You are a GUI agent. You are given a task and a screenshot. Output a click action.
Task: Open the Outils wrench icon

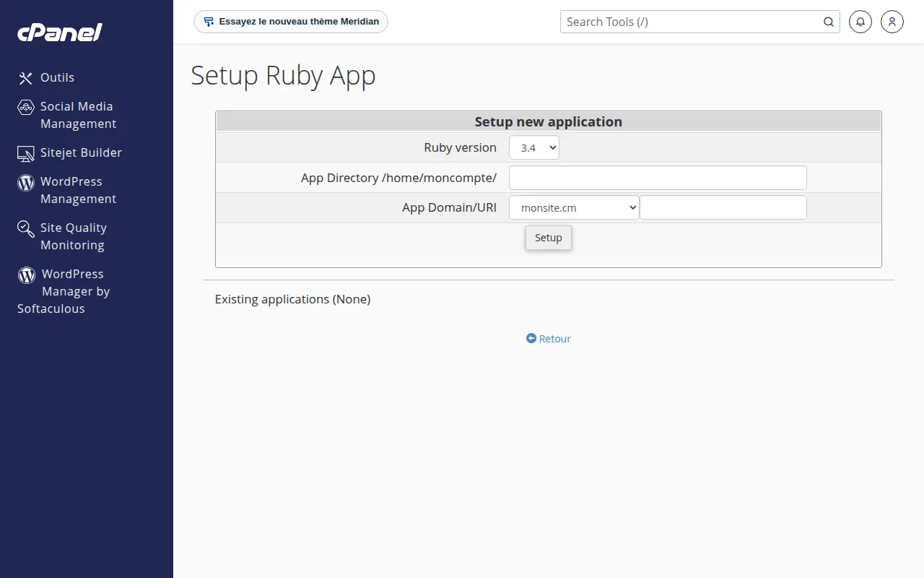[x=26, y=78]
